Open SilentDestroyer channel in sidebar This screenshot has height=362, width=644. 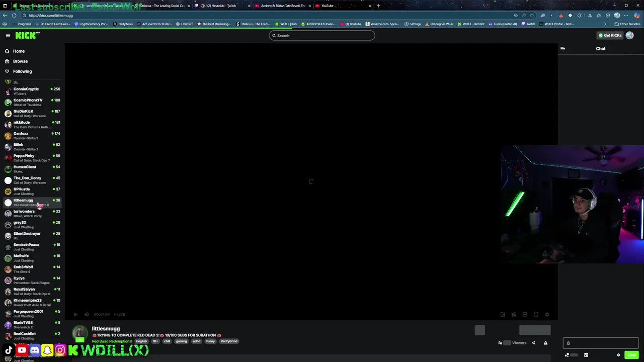click(32, 235)
